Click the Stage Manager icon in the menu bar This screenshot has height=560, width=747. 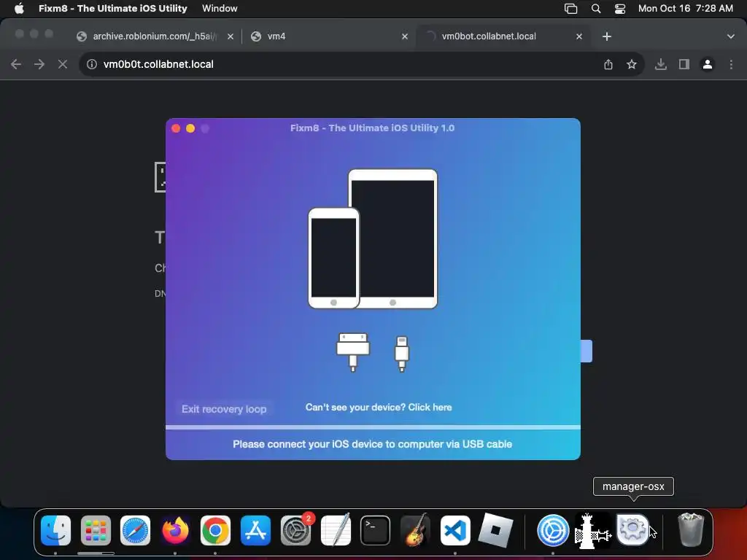point(570,9)
